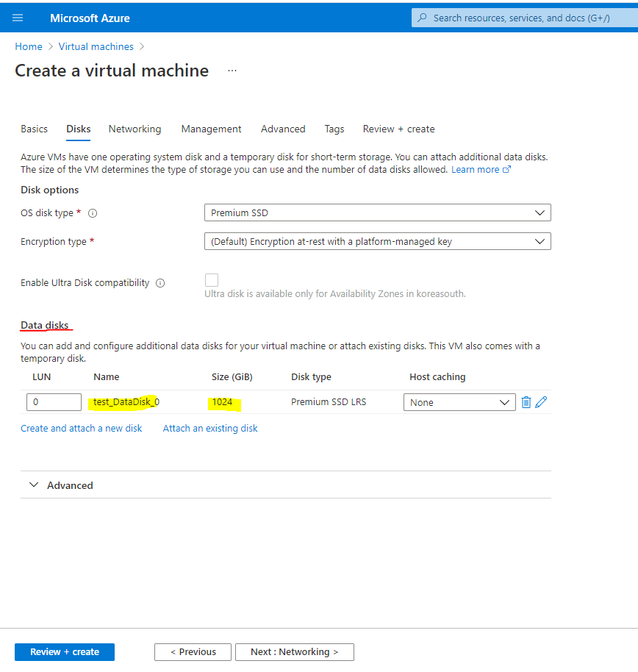Click the Host caching column header

(x=437, y=376)
